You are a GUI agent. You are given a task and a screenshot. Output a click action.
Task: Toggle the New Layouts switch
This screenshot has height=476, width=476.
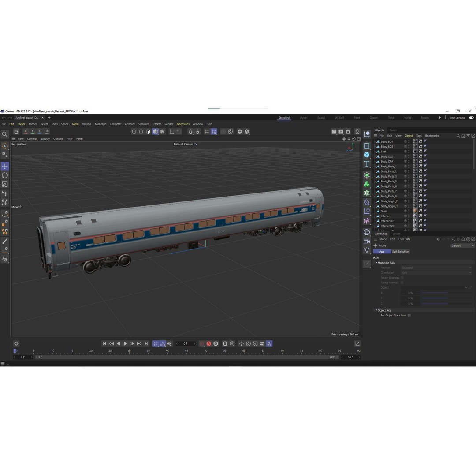[472, 118]
